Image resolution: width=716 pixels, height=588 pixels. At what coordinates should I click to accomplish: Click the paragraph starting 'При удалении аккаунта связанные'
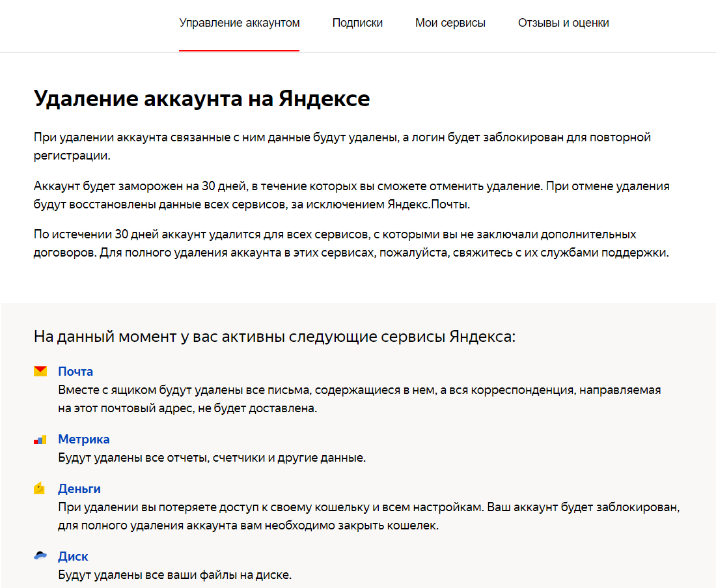(342, 147)
